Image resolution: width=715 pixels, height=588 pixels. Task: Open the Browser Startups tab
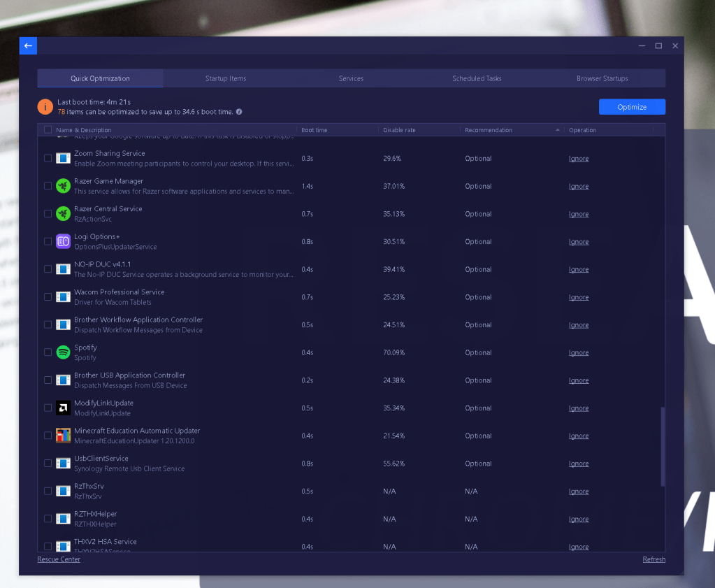click(602, 78)
